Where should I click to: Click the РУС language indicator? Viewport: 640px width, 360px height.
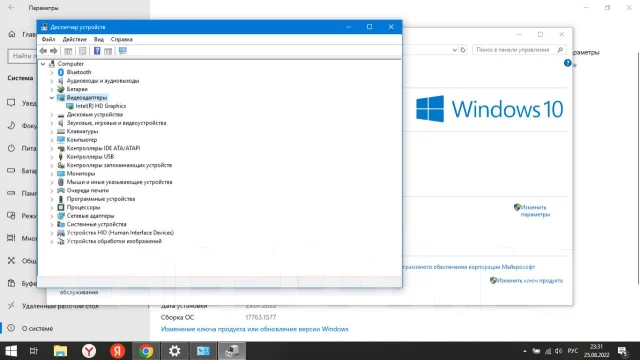click(x=573, y=351)
